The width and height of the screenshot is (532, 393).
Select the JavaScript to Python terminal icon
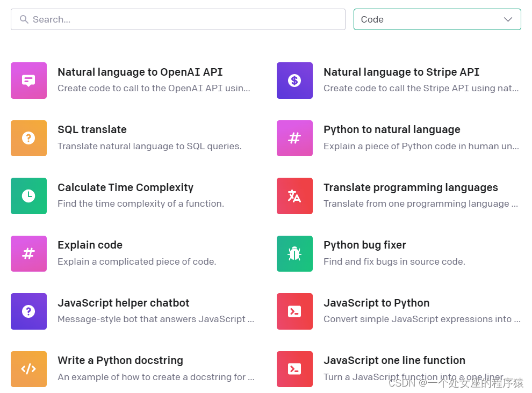pos(294,311)
